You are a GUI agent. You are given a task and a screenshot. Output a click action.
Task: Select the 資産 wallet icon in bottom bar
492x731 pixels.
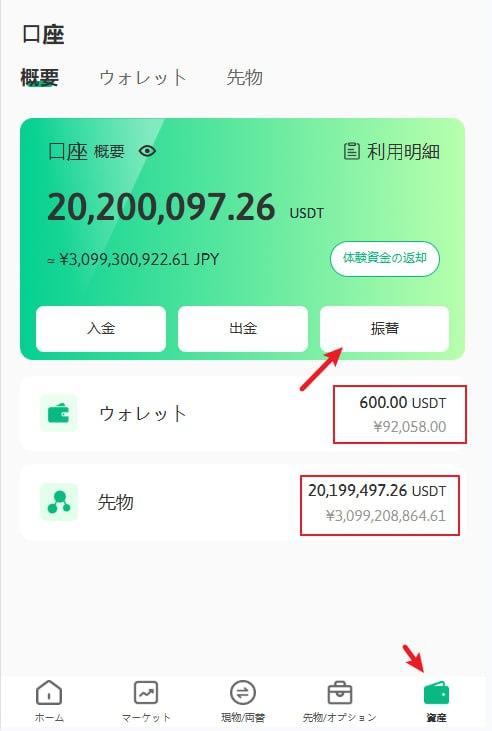(x=436, y=693)
